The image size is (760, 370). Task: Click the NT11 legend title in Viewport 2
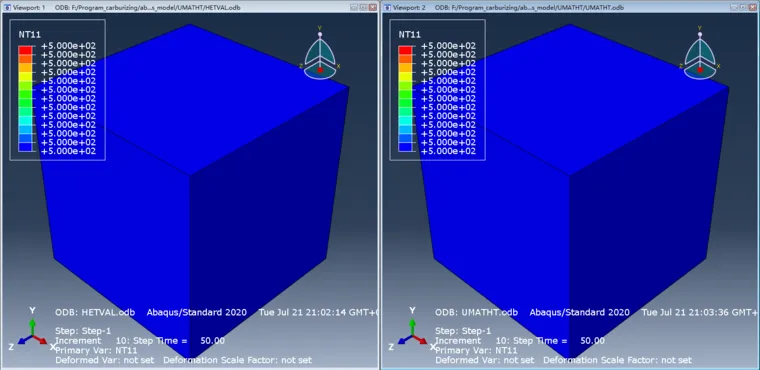coord(410,34)
